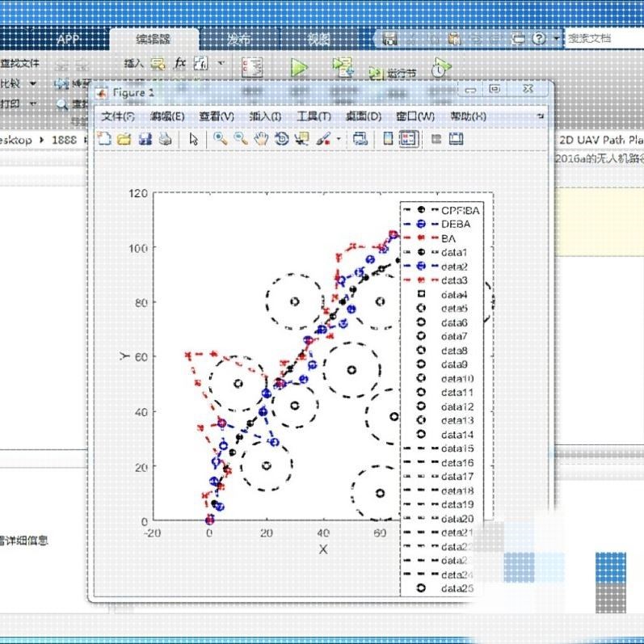The height and width of the screenshot is (644, 644).
Task: Click the data25 legend entry
Action: (x=444, y=588)
